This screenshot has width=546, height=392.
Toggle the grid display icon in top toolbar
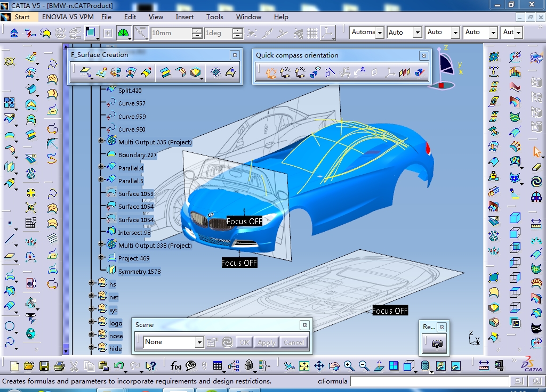point(312,33)
